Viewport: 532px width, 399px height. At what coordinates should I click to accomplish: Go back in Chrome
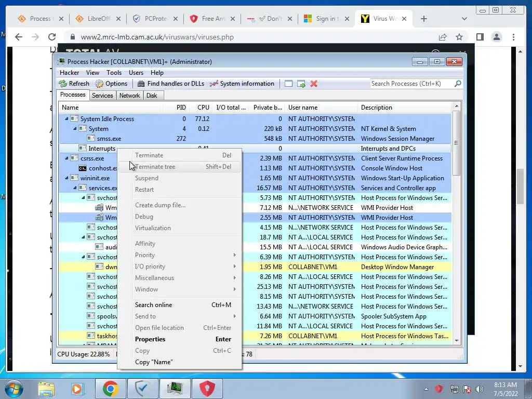(x=19, y=37)
